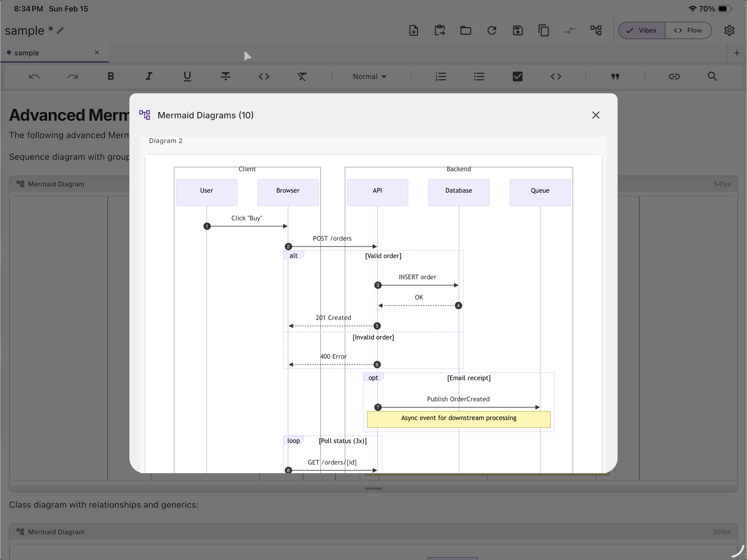The image size is (747, 560).
Task: Click the 'Publish OrderCreated' label
Action: point(458,399)
